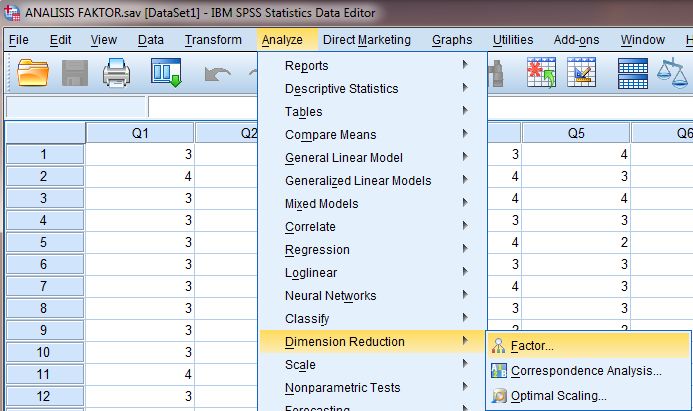
Task: Click the Save file floppy icon
Action: tap(75, 73)
